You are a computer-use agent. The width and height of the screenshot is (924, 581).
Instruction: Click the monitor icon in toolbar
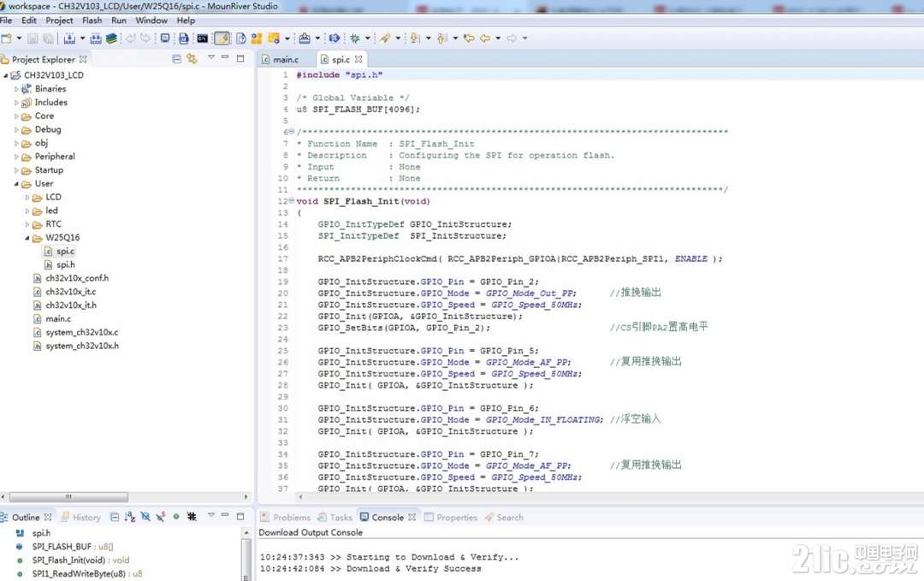click(x=165, y=39)
